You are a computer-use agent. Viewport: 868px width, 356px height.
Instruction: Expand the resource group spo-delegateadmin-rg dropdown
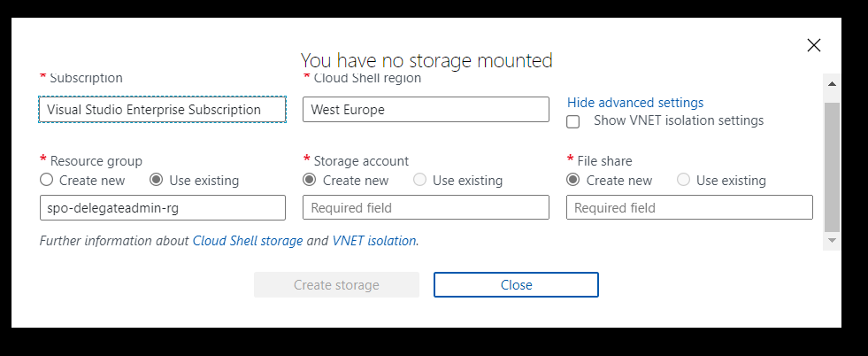click(163, 208)
